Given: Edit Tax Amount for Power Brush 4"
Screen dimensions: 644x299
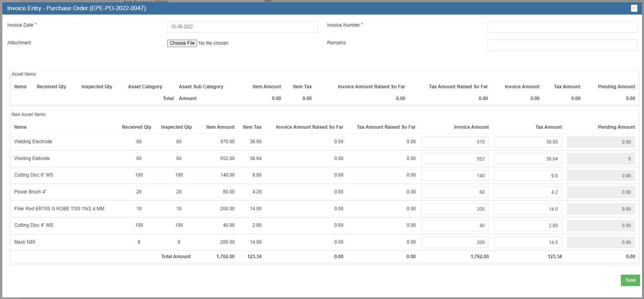Looking at the screenshot, I should tap(528, 192).
